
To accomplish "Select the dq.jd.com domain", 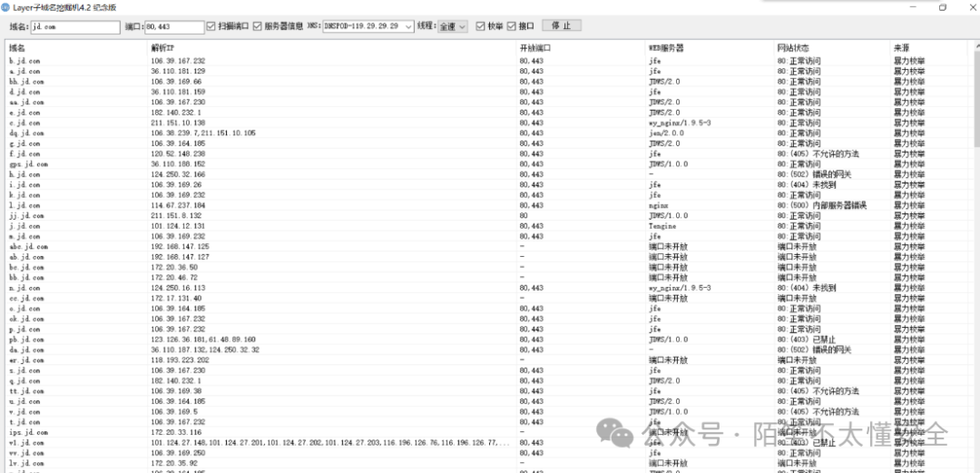I will (x=26, y=133).
